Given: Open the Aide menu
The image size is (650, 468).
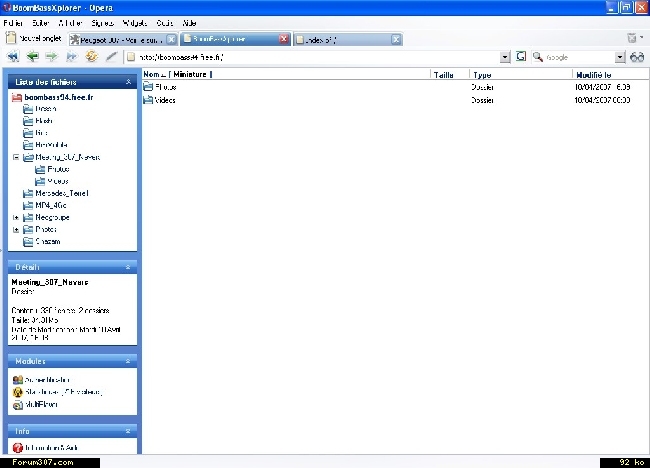Looking at the screenshot, I should [x=189, y=23].
